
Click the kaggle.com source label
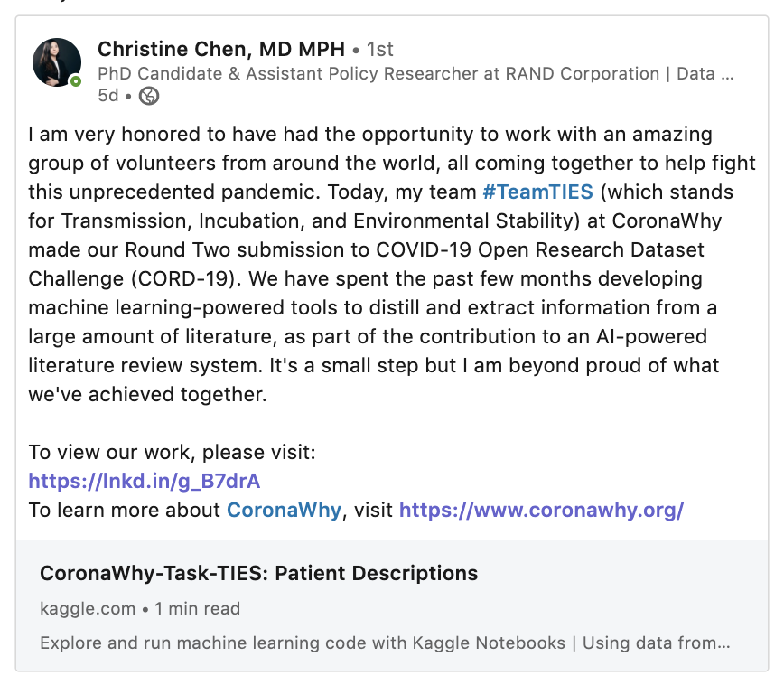click(x=88, y=609)
